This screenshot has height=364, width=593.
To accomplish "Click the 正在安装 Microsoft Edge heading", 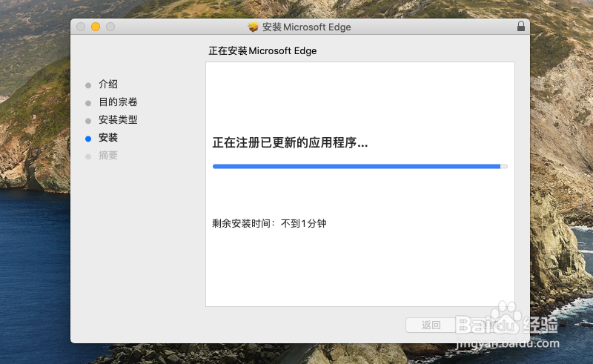I will click(262, 50).
